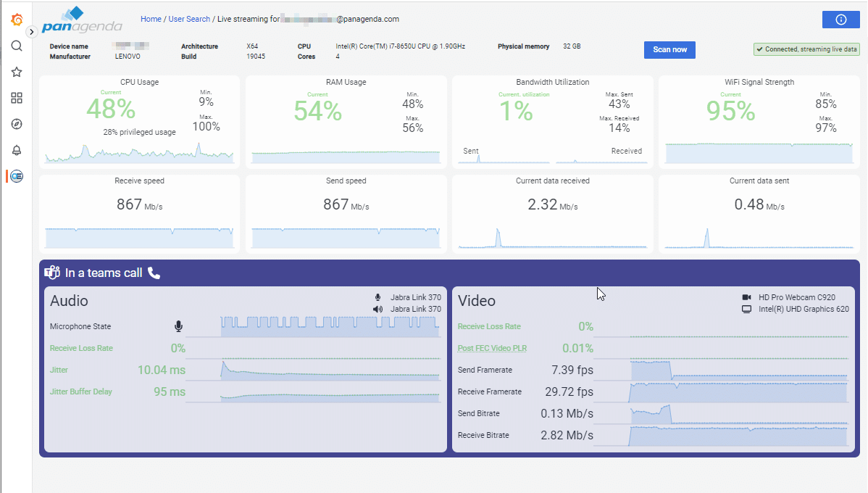Open the sidebar search icon
The image size is (868, 493).
tap(17, 46)
